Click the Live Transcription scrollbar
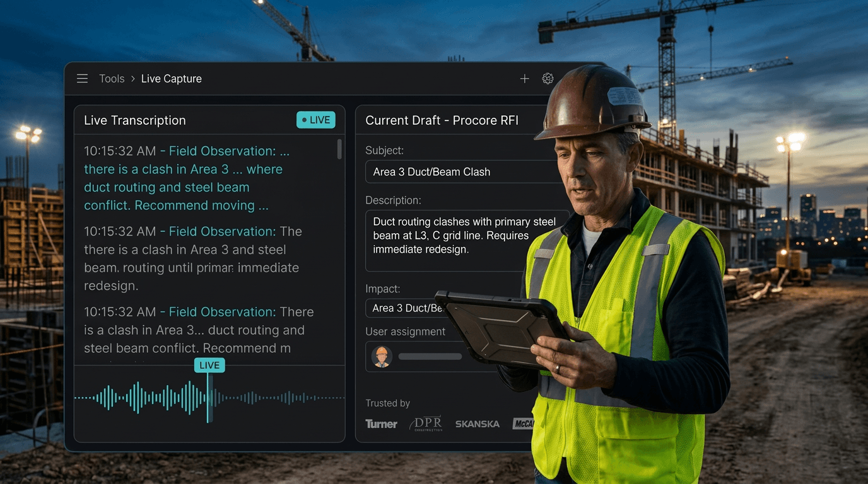This screenshot has height=484, width=868. click(339, 149)
